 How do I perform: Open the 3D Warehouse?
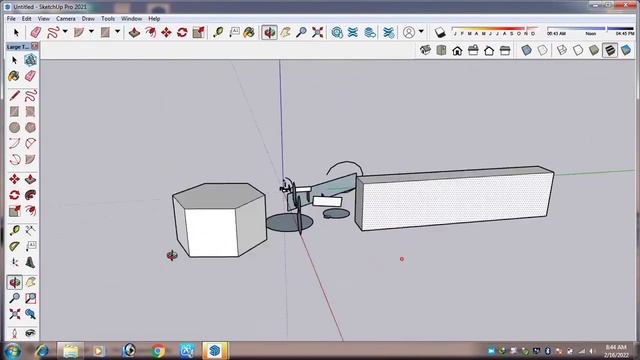pyautogui.click(x=337, y=32)
